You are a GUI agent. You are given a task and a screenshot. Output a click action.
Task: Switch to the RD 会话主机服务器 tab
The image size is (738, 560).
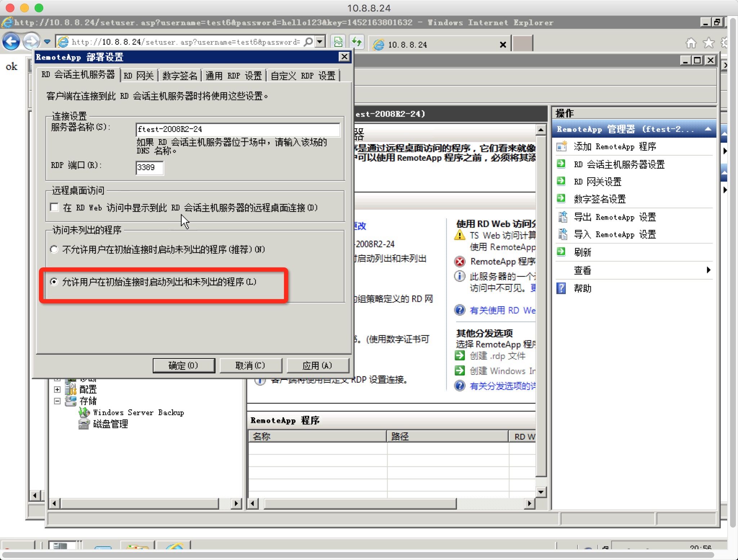coord(78,75)
